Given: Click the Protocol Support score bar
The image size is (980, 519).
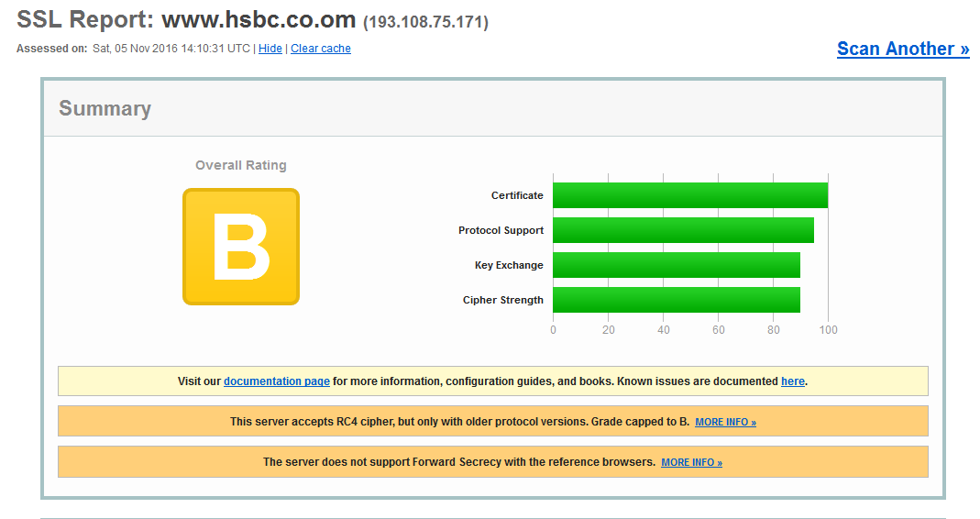Looking at the screenshot, I should 684,230.
